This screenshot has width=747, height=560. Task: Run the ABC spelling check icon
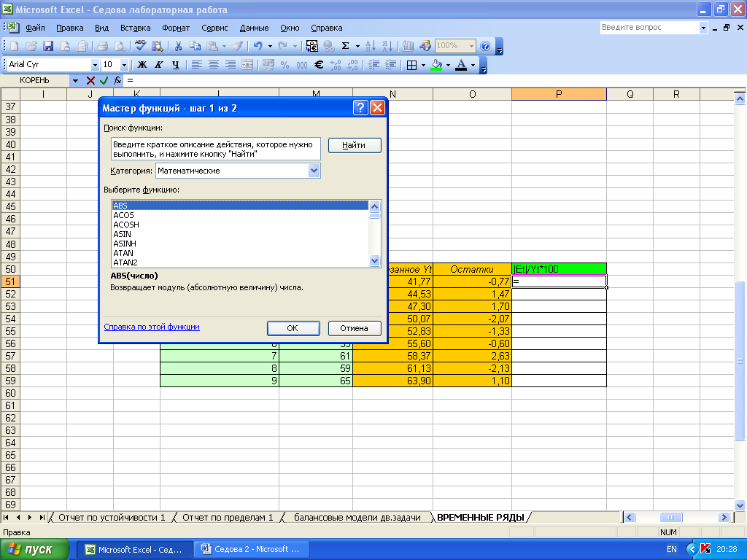tap(141, 46)
